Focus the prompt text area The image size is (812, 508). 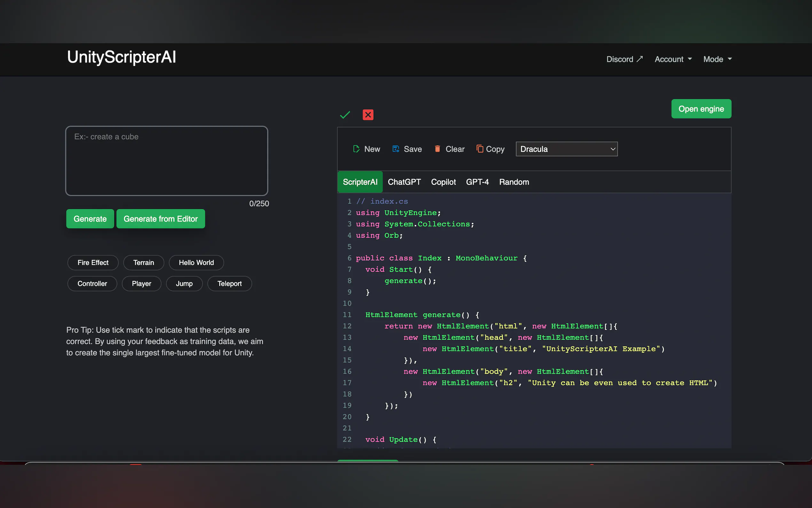pyautogui.click(x=167, y=161)
